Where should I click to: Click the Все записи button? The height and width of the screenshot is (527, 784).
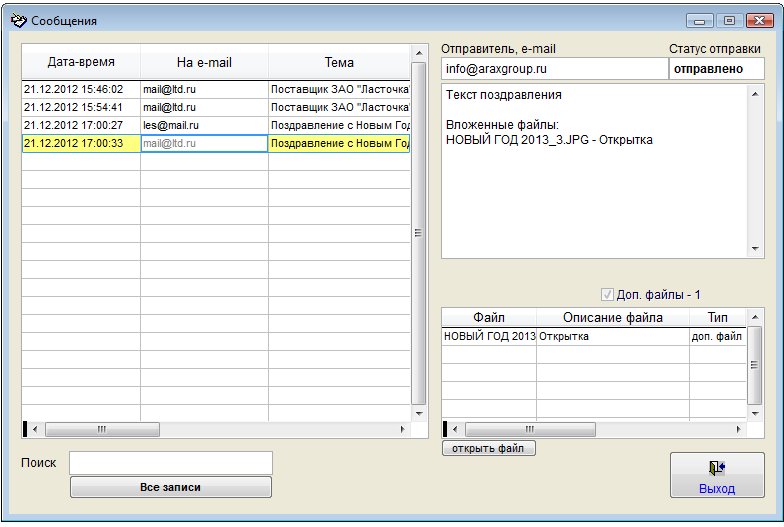[x=171, y=487]
